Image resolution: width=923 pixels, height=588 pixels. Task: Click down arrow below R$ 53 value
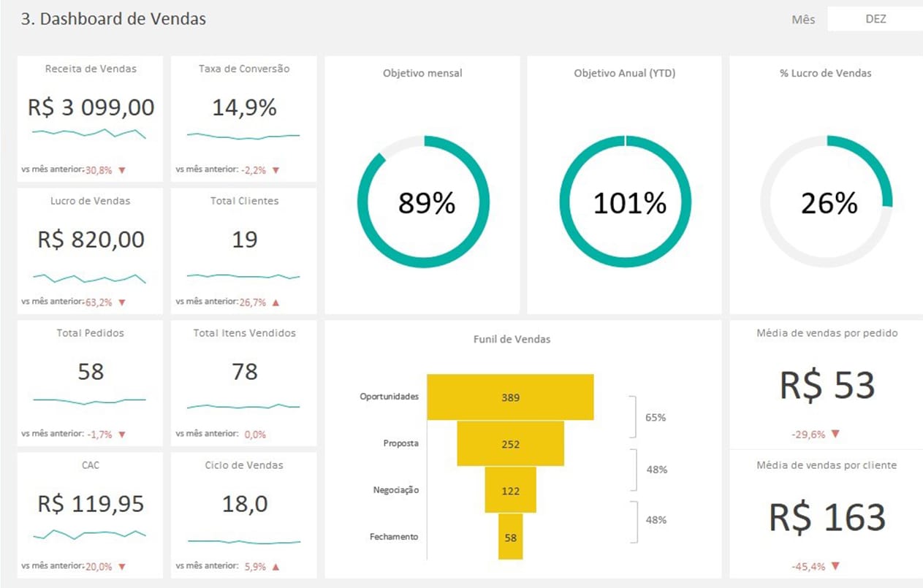(x=835, y=434)
